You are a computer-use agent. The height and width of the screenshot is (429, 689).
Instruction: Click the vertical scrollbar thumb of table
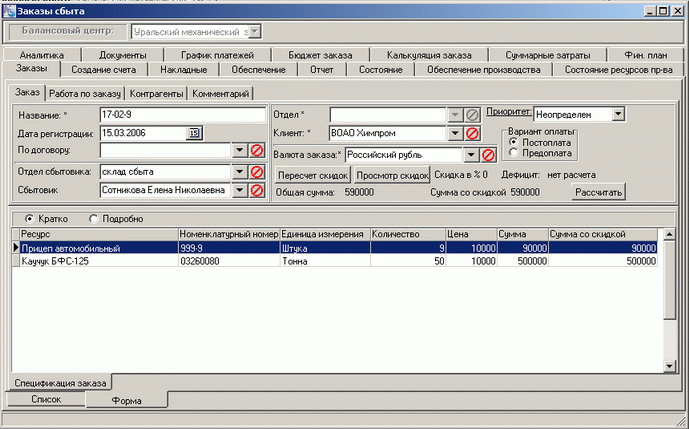(x=669, y=280)
